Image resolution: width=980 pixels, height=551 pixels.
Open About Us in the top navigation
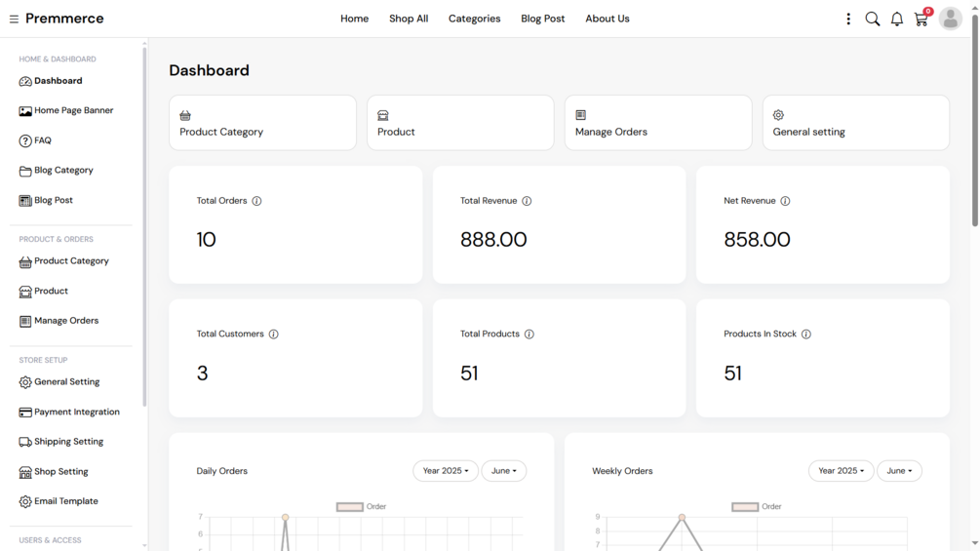607,19
